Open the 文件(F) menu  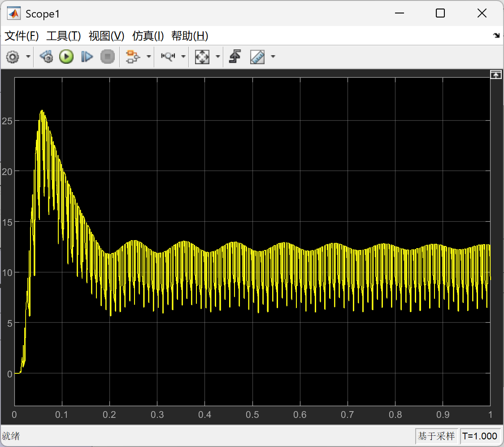[x=22, y=36]
